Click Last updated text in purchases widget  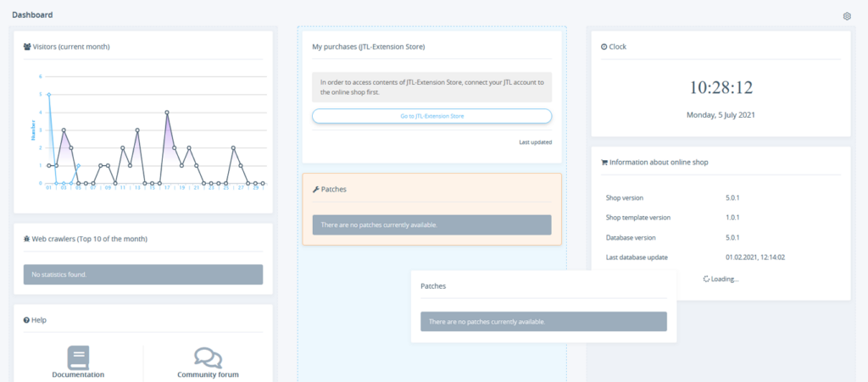[536, 142]
